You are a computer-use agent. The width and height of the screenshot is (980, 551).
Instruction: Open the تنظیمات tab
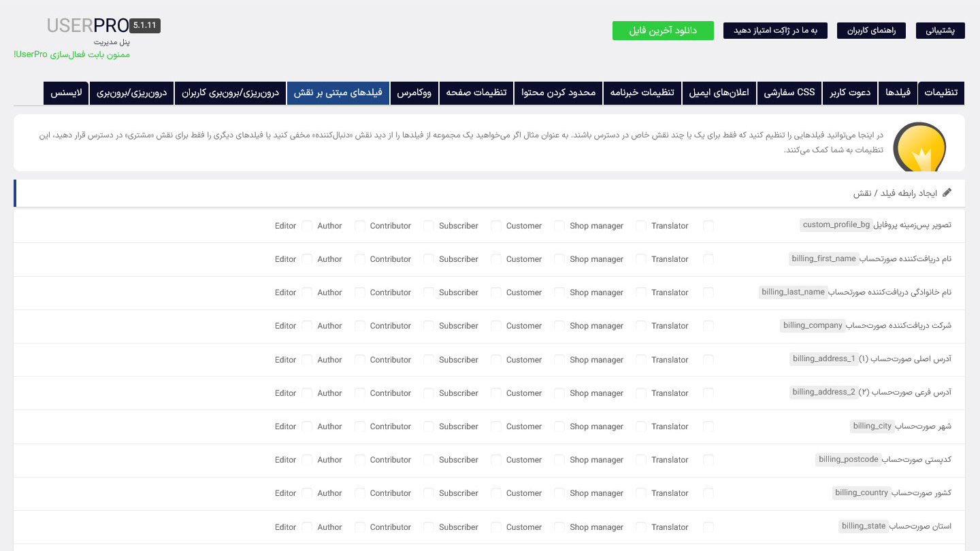[941, 93]
